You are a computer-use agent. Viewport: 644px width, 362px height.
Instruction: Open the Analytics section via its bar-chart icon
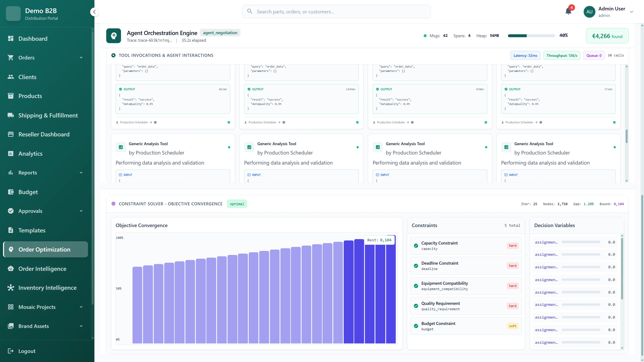[11, 153]
